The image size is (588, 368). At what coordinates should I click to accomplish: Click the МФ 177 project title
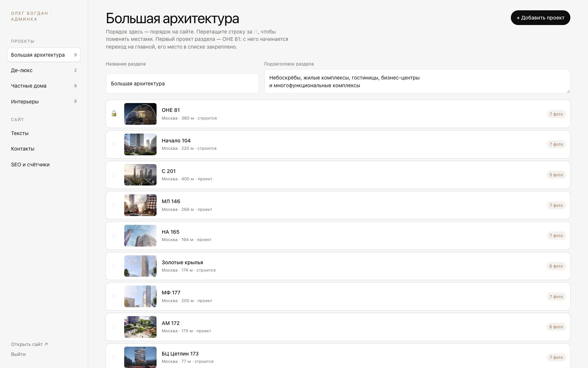(x=171, y=293)
